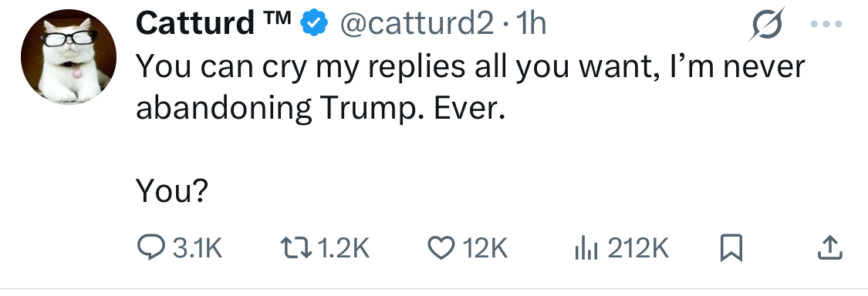Click the repost arrows icon
Screen dimensions: 868x296
296,247
